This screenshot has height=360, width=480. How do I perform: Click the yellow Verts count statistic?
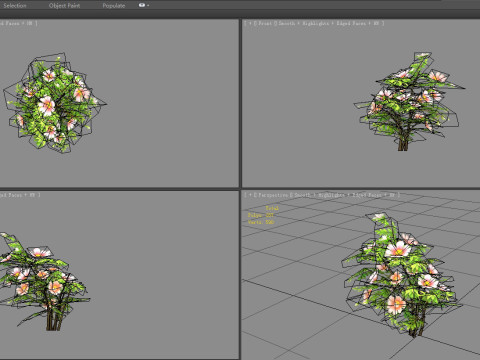[x=261, y=222]
